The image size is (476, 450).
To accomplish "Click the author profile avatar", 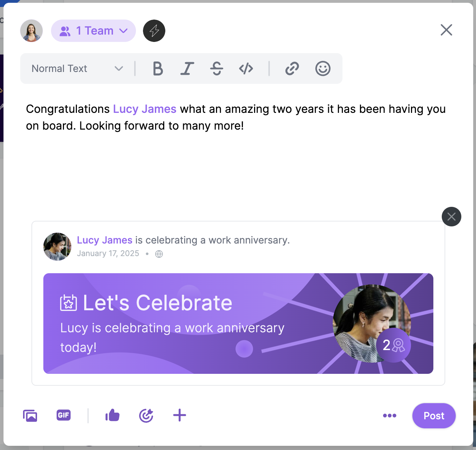I will pyautogui.click(x=31, y=31).
